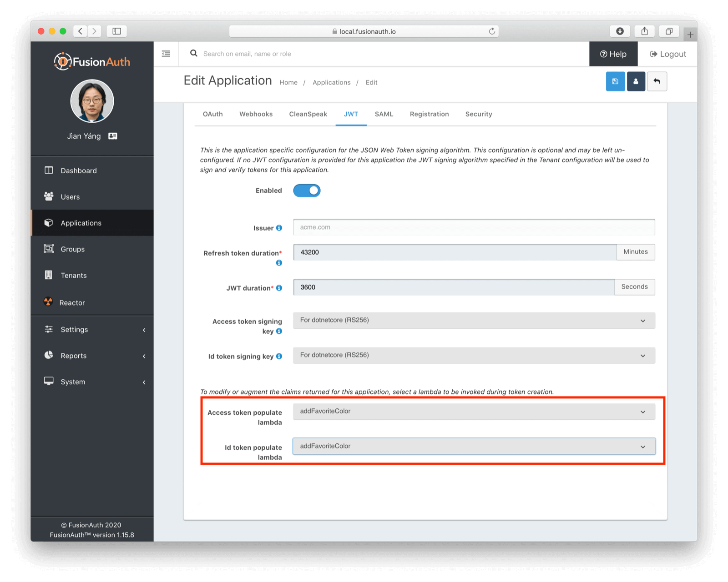Viewport: 728px width, 582px height.
Task: Switch to the OAuth tab
Action: coord(212,114)
